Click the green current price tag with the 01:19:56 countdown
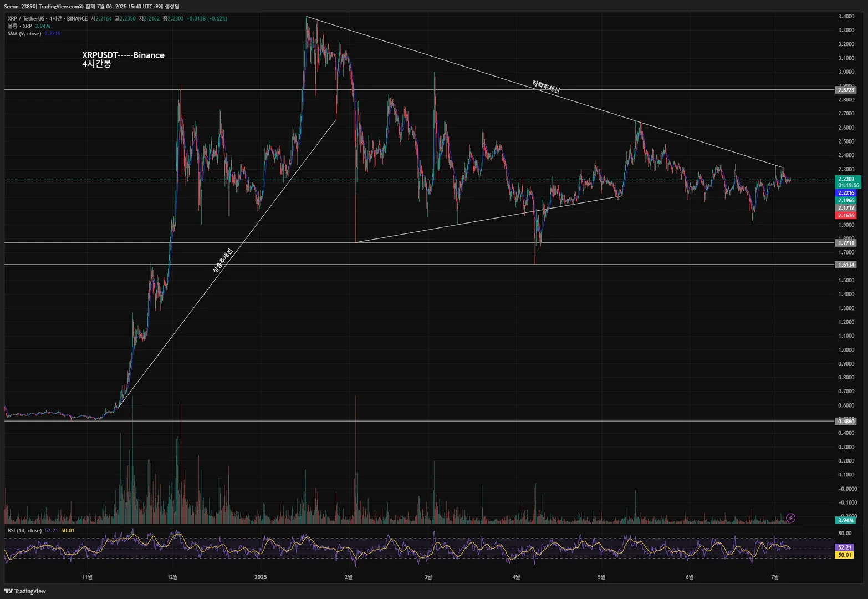 [847, 182]
